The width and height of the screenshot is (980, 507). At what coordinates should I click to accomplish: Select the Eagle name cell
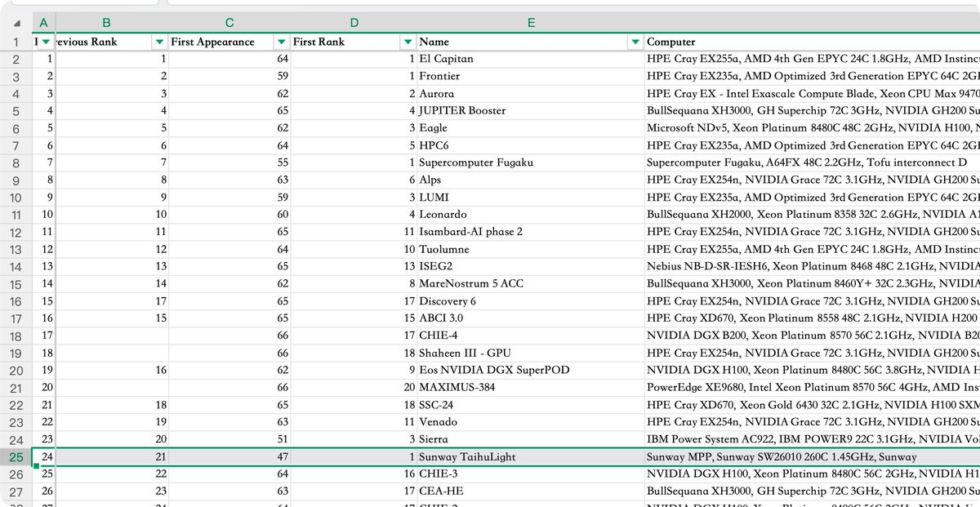pos(531,128)
